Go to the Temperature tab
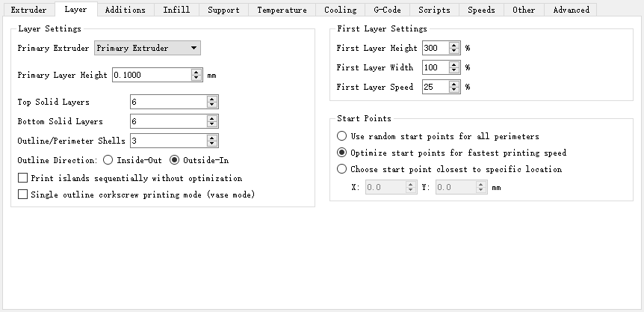Screen dimensions: 644x312 pyautogui.click(x=282, y=10)
